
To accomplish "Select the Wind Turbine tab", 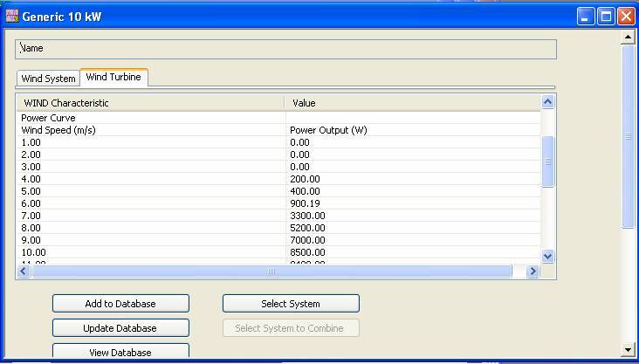I will tap(113, 77).
